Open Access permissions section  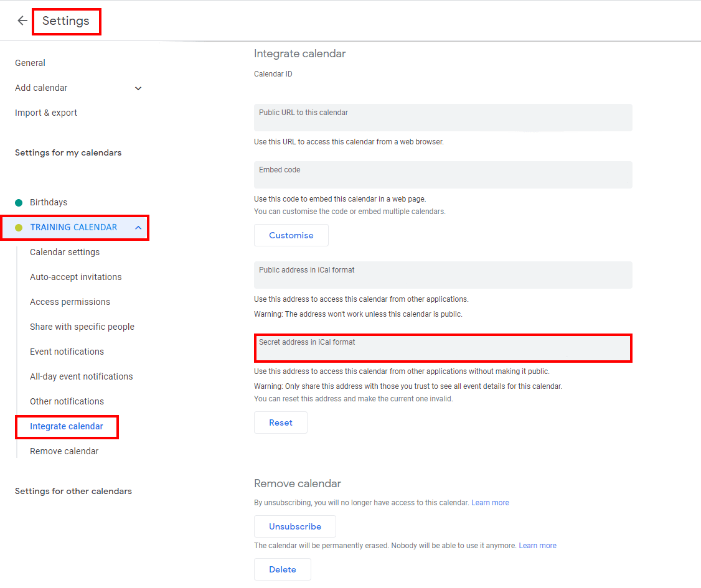coord(70,302)
